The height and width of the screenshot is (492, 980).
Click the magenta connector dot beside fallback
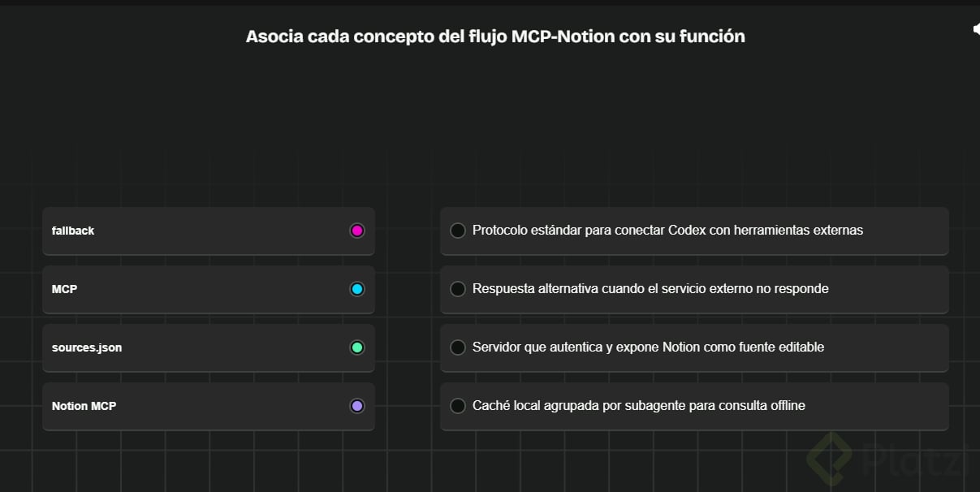coord(356,231)
